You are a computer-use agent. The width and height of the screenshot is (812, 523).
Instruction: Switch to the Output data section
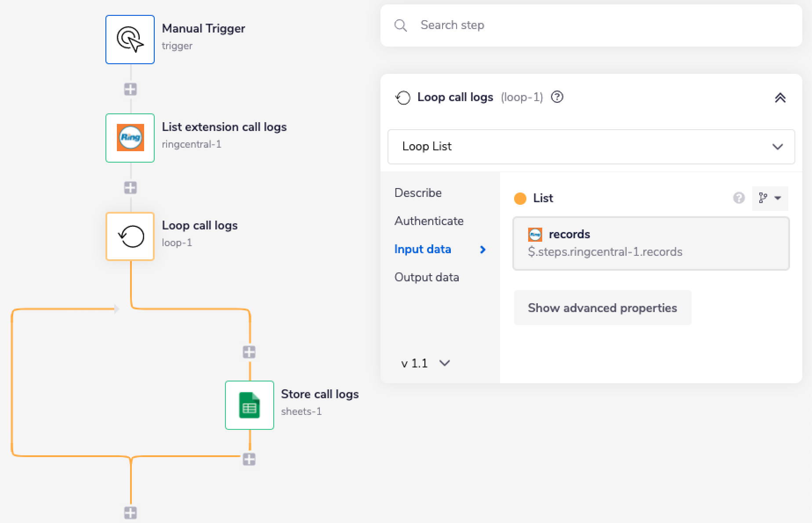click(427, 277)
